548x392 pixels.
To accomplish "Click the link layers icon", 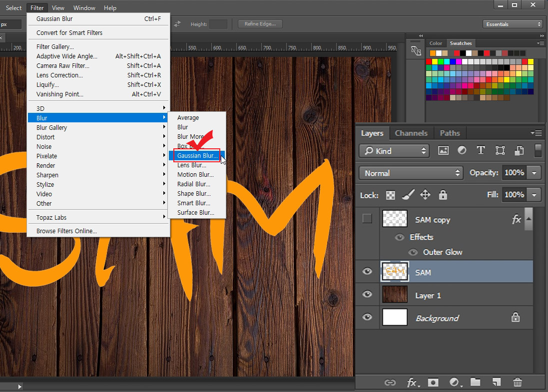I will coord(390,383).
